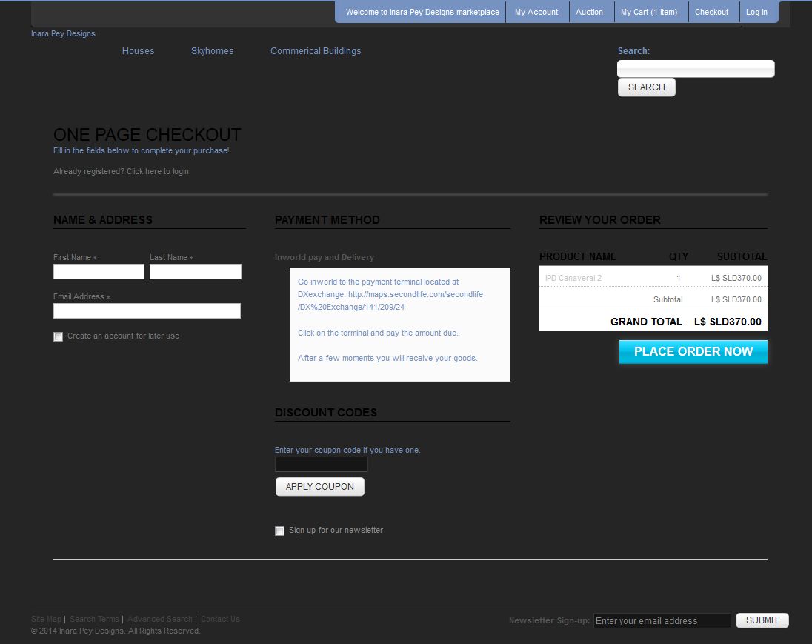The image size is (812, 644).
Task: View My Cart (1 item)
Action: click(648, 12)
